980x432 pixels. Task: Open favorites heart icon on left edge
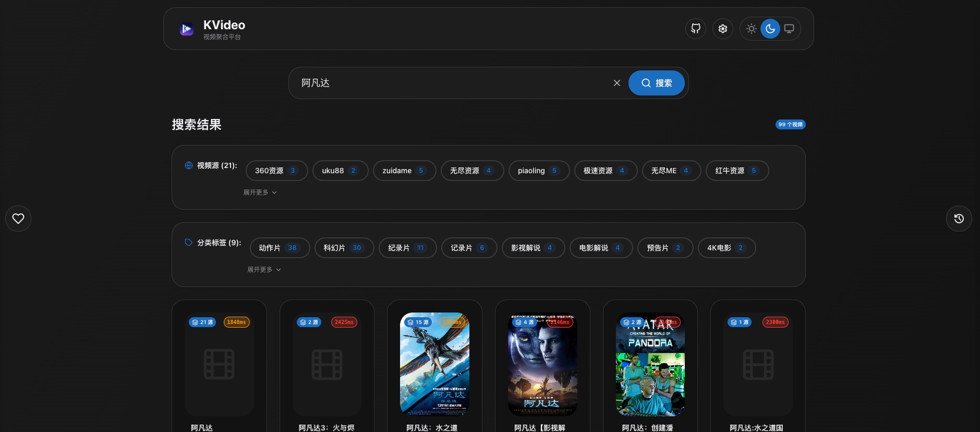click(x=18, y=219)
